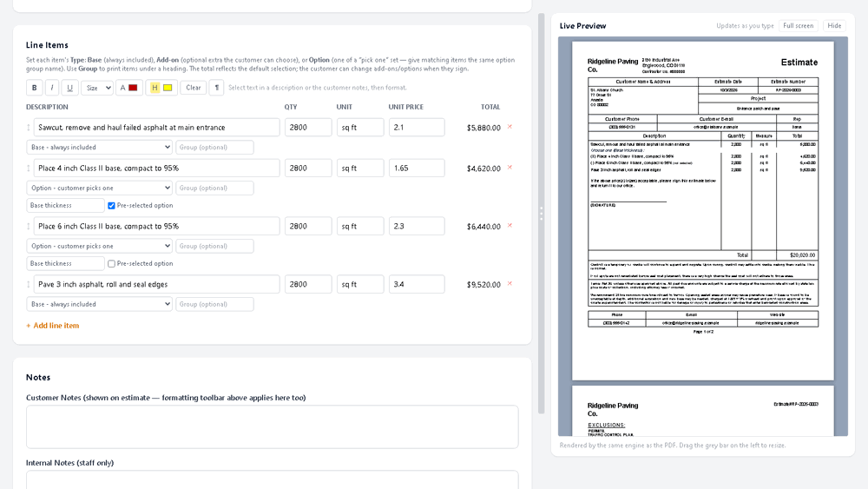Image resolution: width=868 pixels, height=489 pixels.
Task: Edit Place 6 inch Class II description
Action: click(156, 227)
